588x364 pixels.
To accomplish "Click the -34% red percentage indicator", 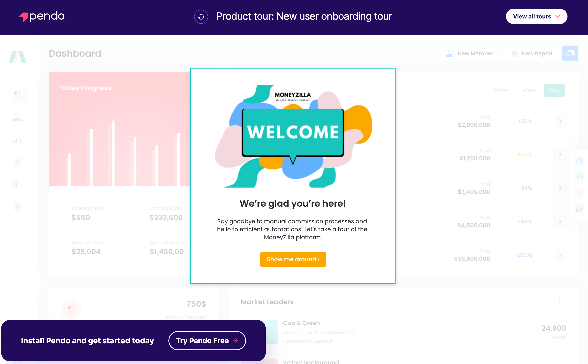I will (525, 188).
